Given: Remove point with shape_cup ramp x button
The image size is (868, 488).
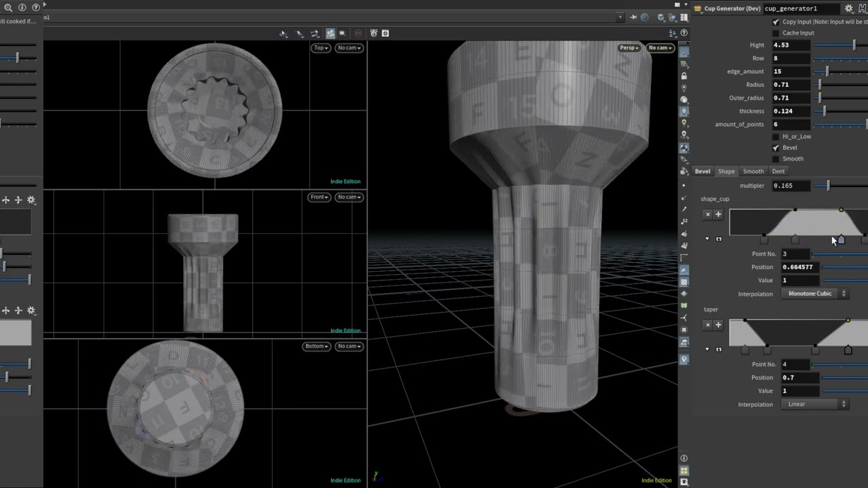Looking at the screenshot, I should 707,214.
